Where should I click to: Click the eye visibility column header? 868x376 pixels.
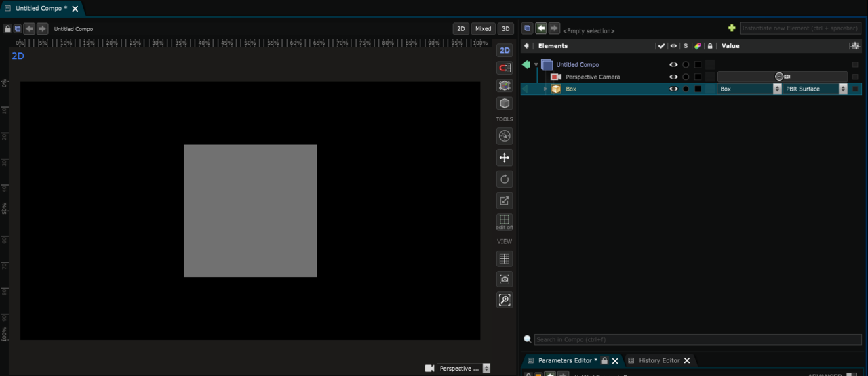673,46
